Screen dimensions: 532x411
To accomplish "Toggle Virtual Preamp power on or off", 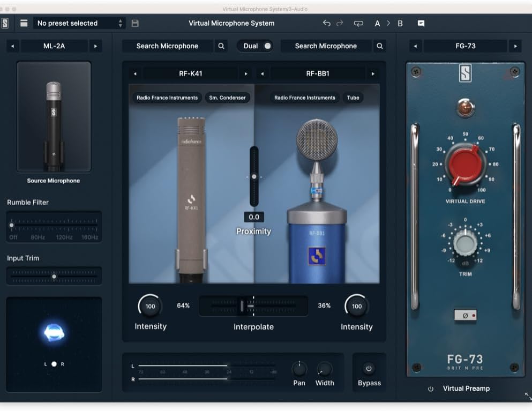I will click(x=431, y=389).
